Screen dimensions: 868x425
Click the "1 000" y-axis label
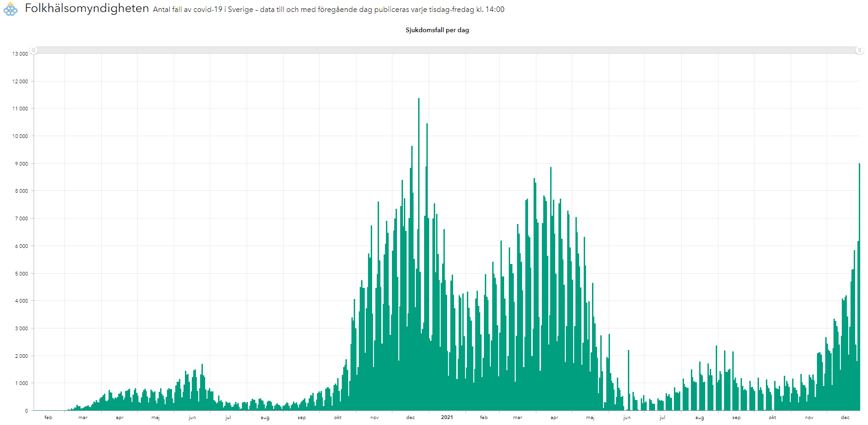[21, 383]
